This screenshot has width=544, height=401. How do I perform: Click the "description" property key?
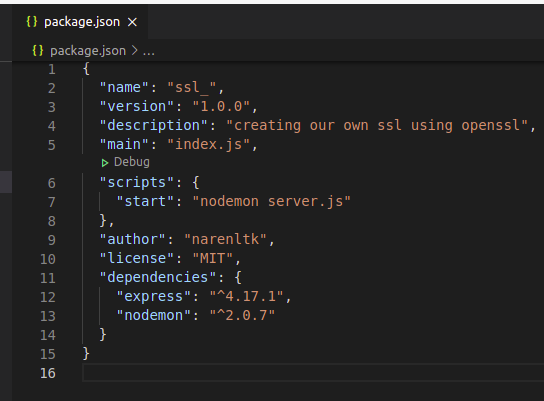[153, 126]
